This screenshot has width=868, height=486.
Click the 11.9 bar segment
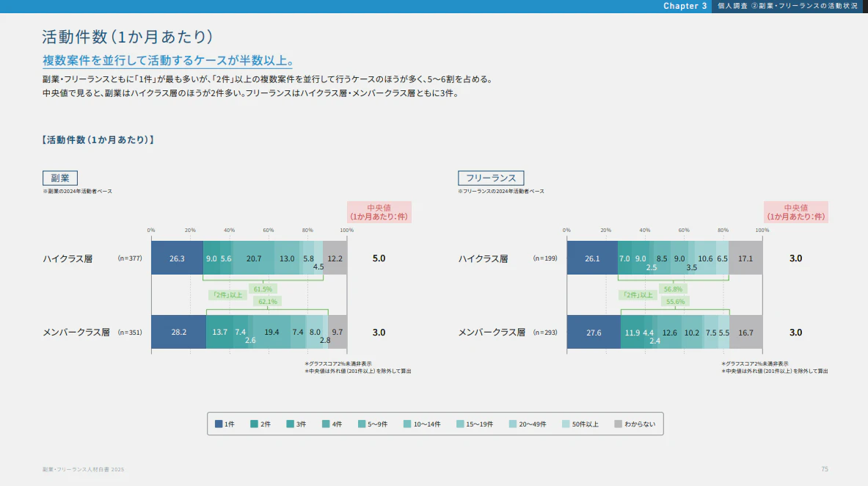[632, 333]
